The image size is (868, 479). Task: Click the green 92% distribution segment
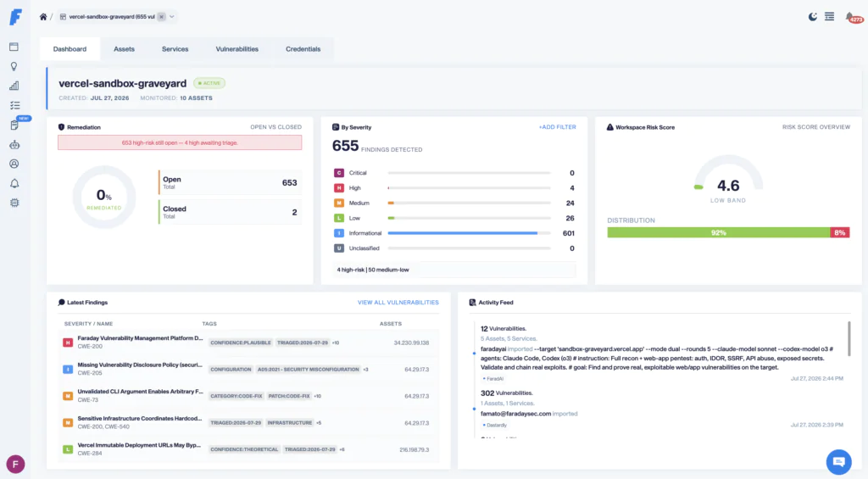pos(719,232)
